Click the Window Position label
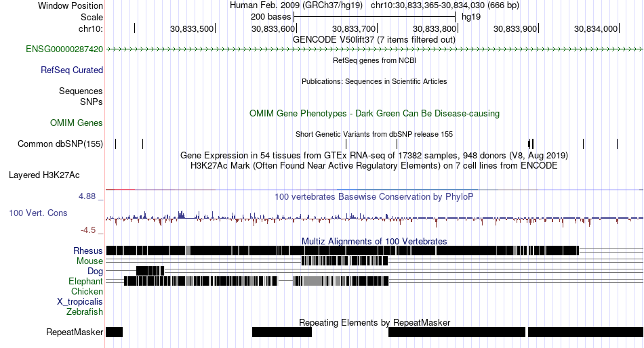 pos(71,5)
